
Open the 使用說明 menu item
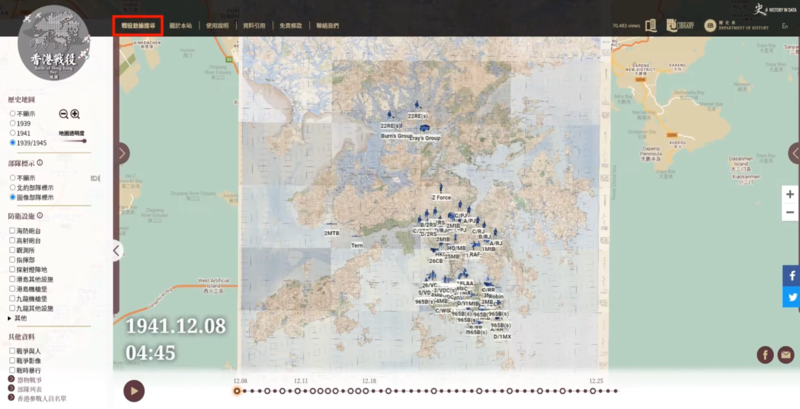[215, 25]
